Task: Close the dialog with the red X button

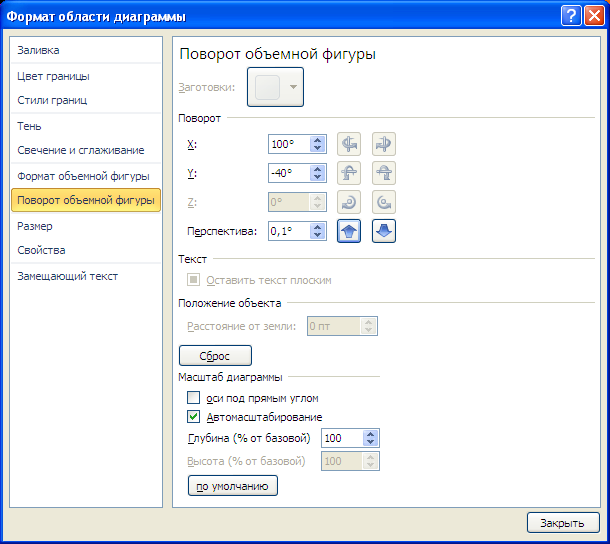Action: coord(594,16)
